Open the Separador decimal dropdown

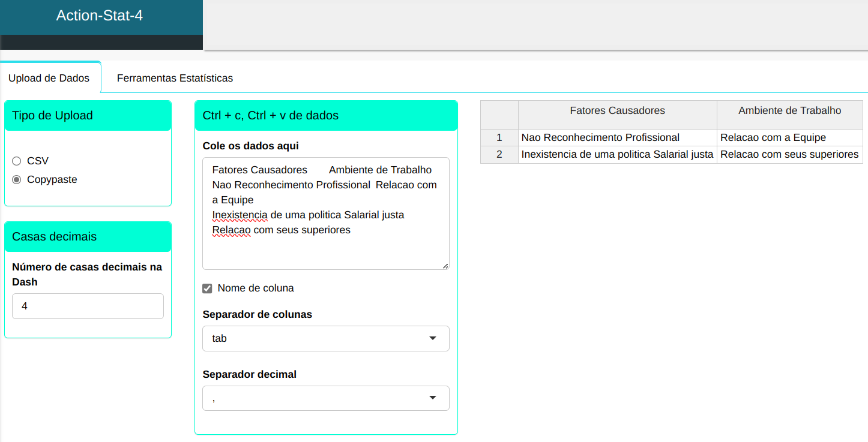[x=325, y=398]
